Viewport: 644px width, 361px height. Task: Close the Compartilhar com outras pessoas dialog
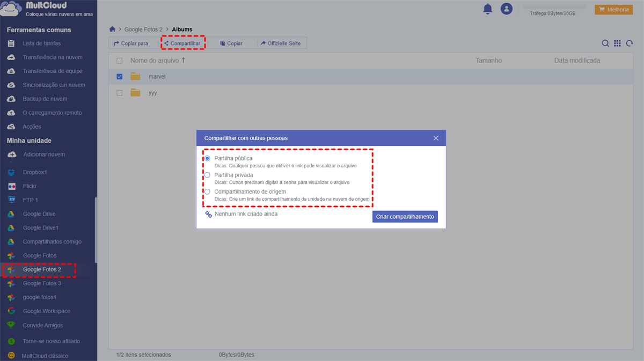(x=436, y=138)
